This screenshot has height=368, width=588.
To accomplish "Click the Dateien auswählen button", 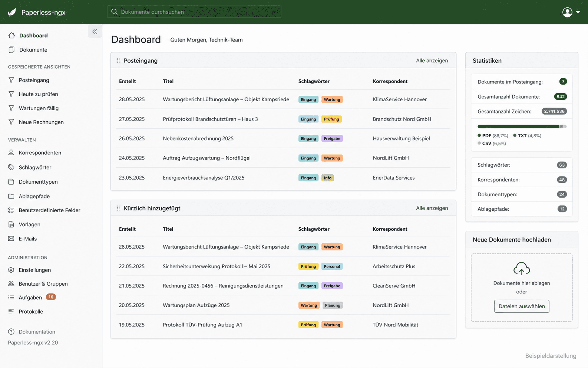I will [522, 306].
